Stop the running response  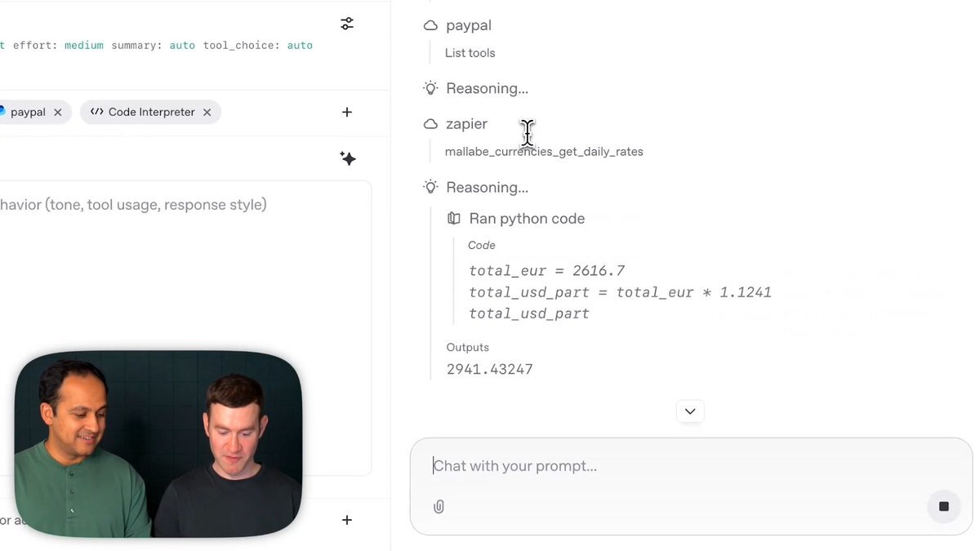click(944, 507)
